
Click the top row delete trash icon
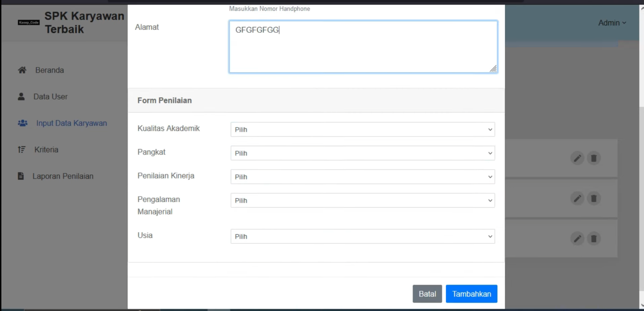(x=594, y=158)
